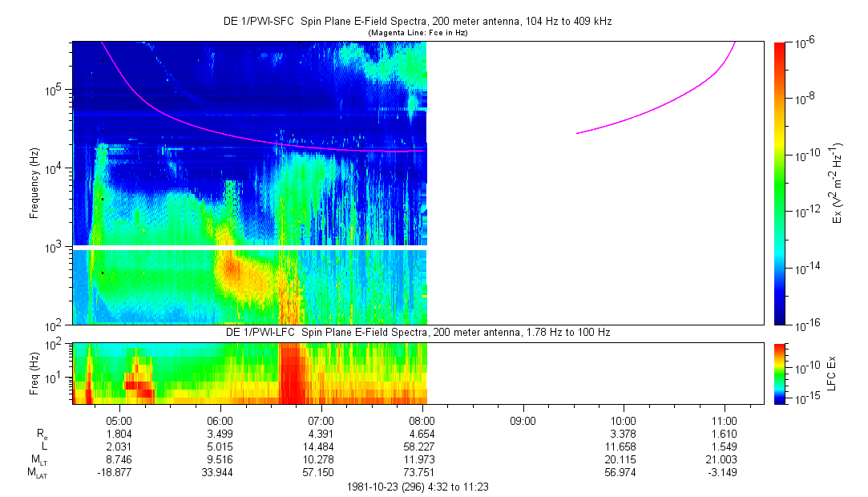The height and width of the screenshot is (497, 868).
Task: Click the DE 1/PWI-SFC plot title
Action: click(x=417, y=22)
